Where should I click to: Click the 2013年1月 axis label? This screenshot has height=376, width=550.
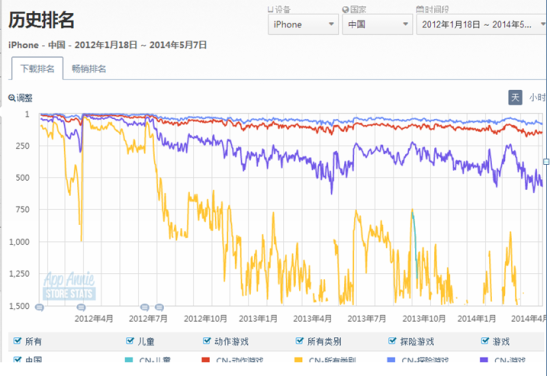(x=258, y=319)
